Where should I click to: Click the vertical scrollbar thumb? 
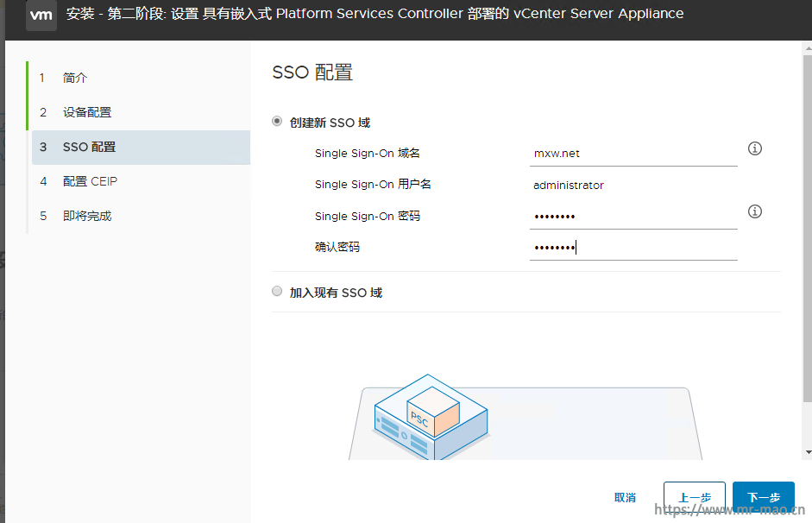[808, 228]
